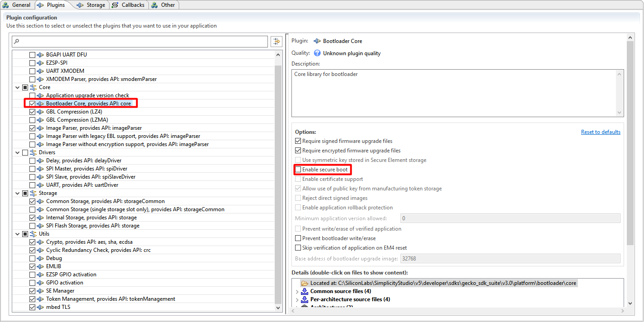This screenshot has height=322, width=644.
Task: Open the Other tab
Action: [163, 5]
